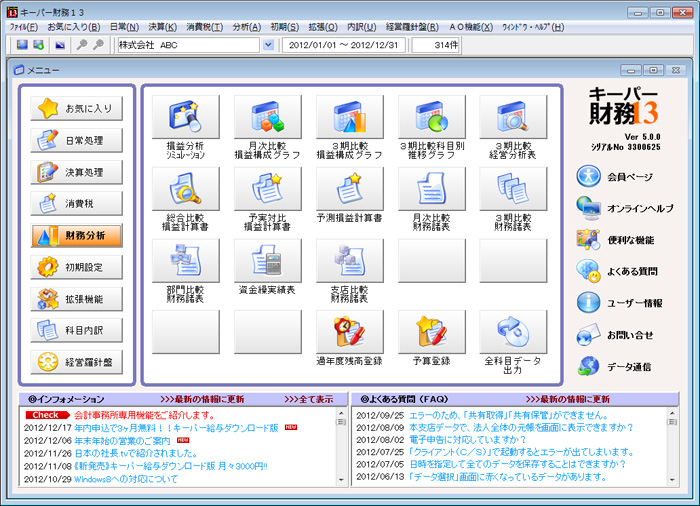Select お気に入り sidebar button

76,109
